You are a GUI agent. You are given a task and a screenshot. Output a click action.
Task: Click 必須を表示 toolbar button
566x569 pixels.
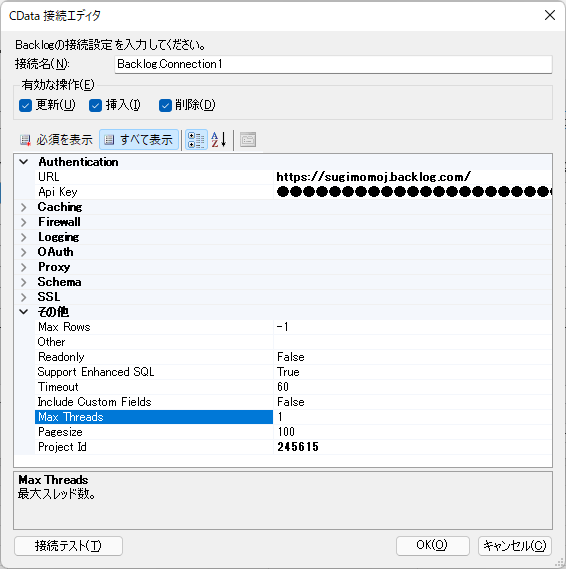56,140
